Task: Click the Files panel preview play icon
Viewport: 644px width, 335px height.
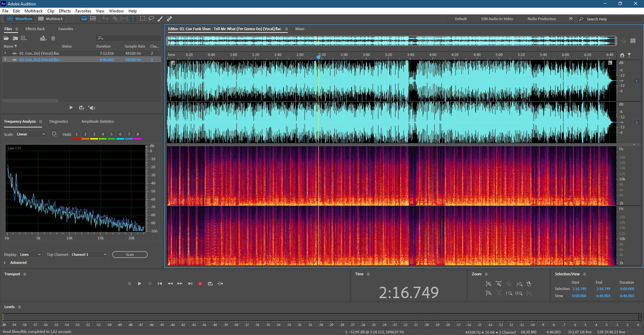Action: coord(71,108)
